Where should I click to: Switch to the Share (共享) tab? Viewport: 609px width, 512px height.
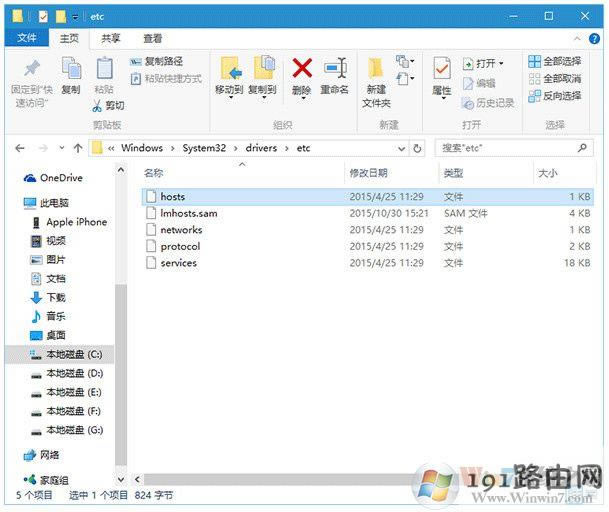coord(111,38)
